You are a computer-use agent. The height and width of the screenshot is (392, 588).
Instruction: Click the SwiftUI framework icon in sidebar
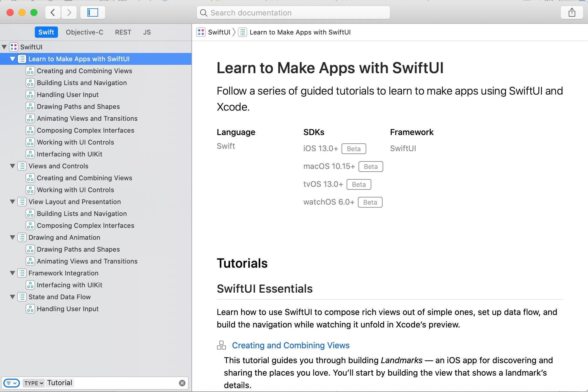(x=14, y=47)
